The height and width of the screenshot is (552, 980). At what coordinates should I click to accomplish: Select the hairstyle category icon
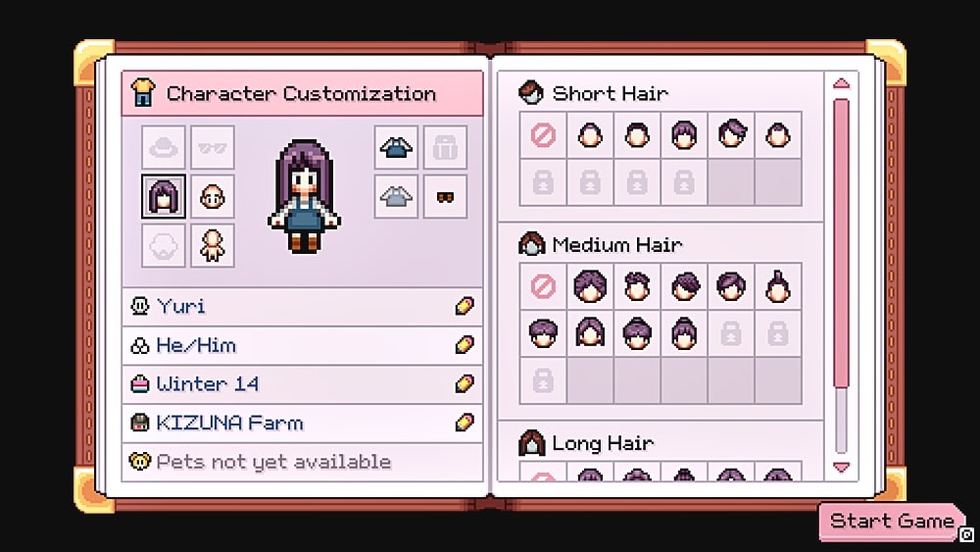163,196
